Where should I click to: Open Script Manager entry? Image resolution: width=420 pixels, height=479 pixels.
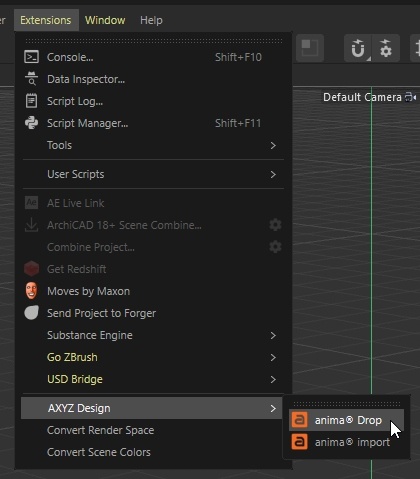153,123
